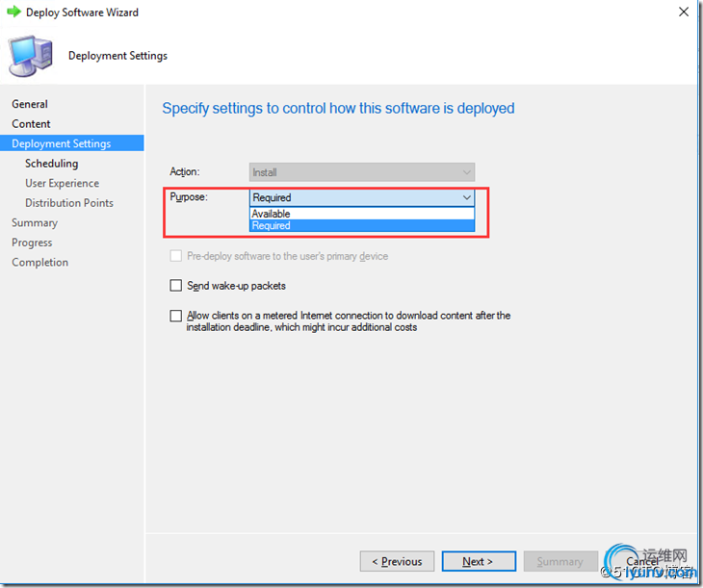Open the Content wizard page
The width and height of the screenshot is (703, 588).
click(x=31, y=124)
